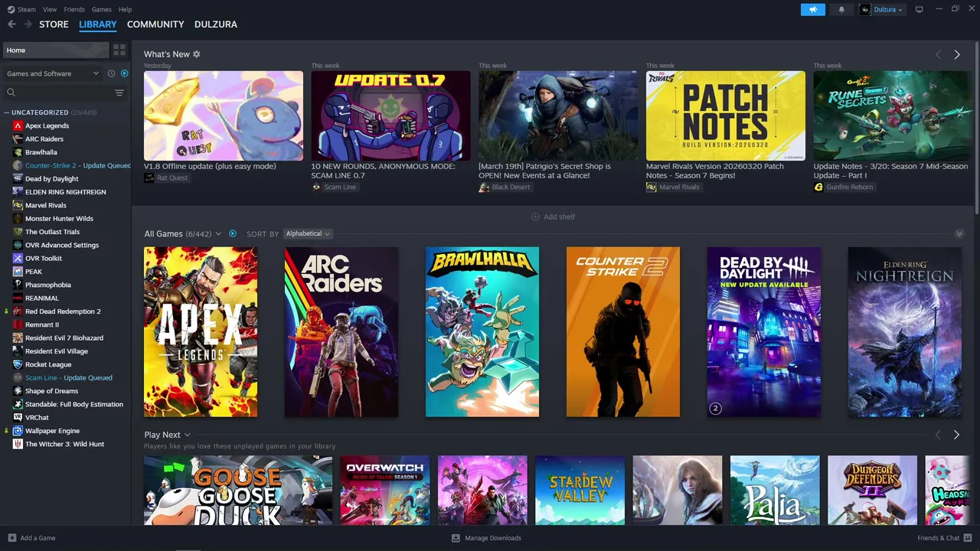The image size is (980, 551).
Task: Click the recent activity clock filter icon
Action: click(112, 73)
